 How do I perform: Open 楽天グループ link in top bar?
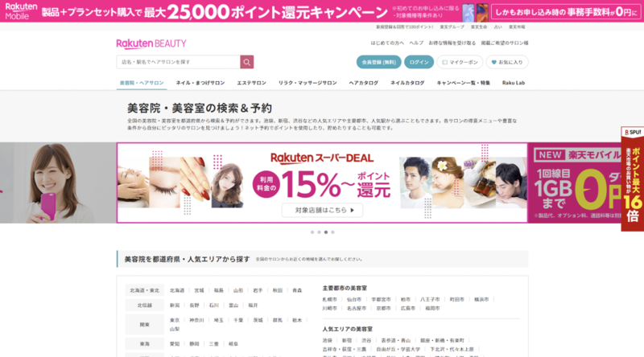click(x=452, y=27)
